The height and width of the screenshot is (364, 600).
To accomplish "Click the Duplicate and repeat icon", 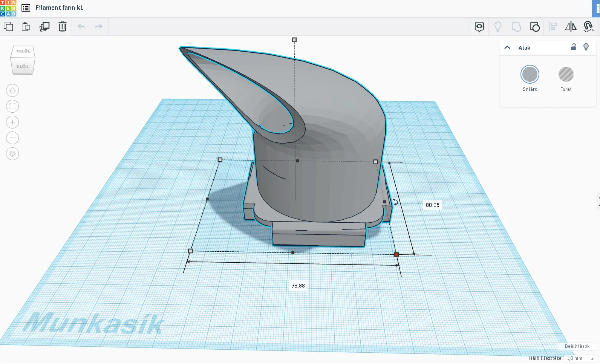I will 44,26.
